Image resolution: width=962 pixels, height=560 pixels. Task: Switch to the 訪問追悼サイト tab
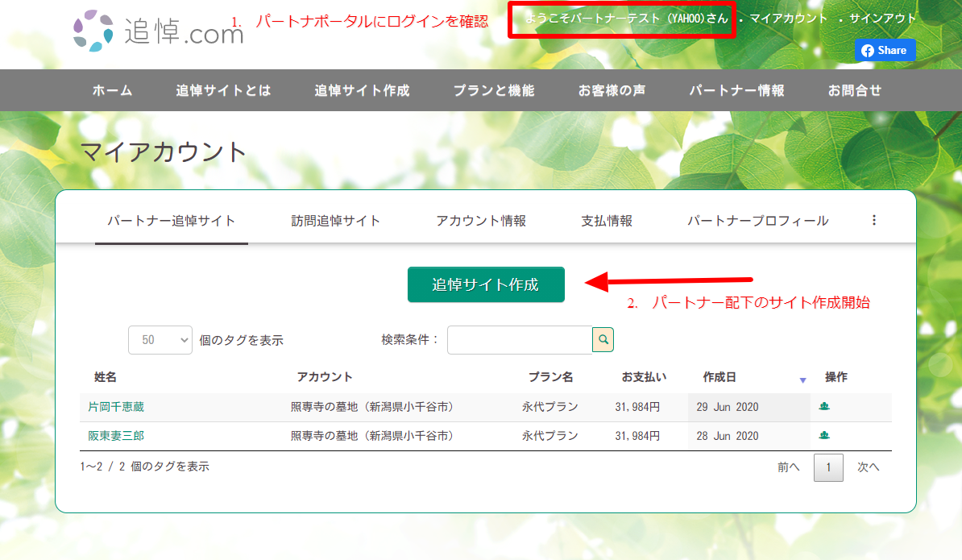335,221
